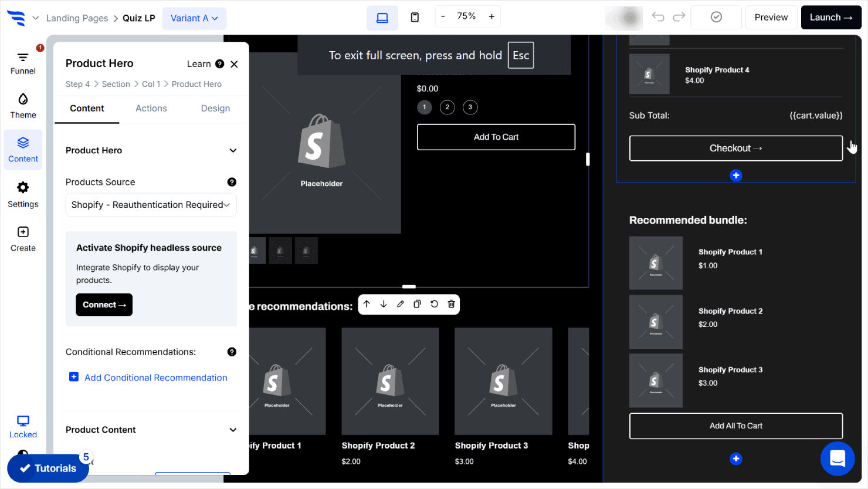The image size is (868, 489).
Task: Open the Theme sidebar panel
Action: pos(23,106)
